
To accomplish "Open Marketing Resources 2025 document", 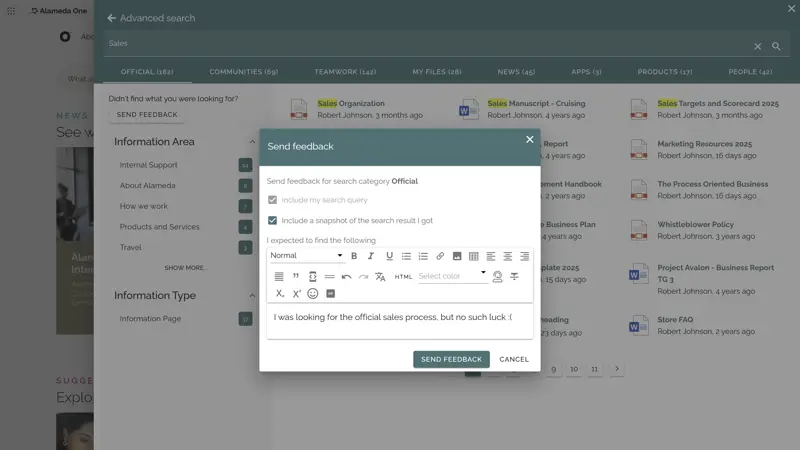I will 705,144.
